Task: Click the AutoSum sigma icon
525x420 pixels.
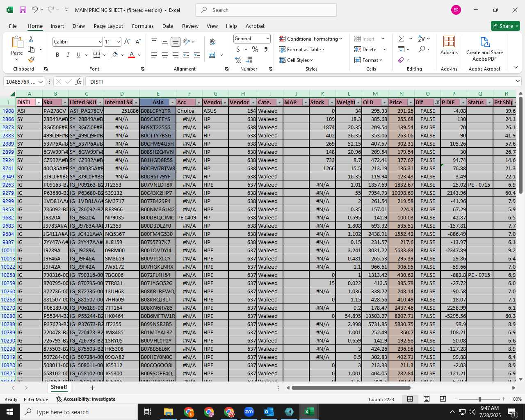Action: click(x=401, y=39)
